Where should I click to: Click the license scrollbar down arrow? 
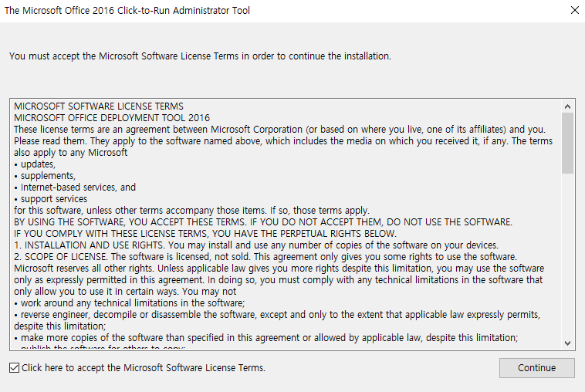[567, 343]
